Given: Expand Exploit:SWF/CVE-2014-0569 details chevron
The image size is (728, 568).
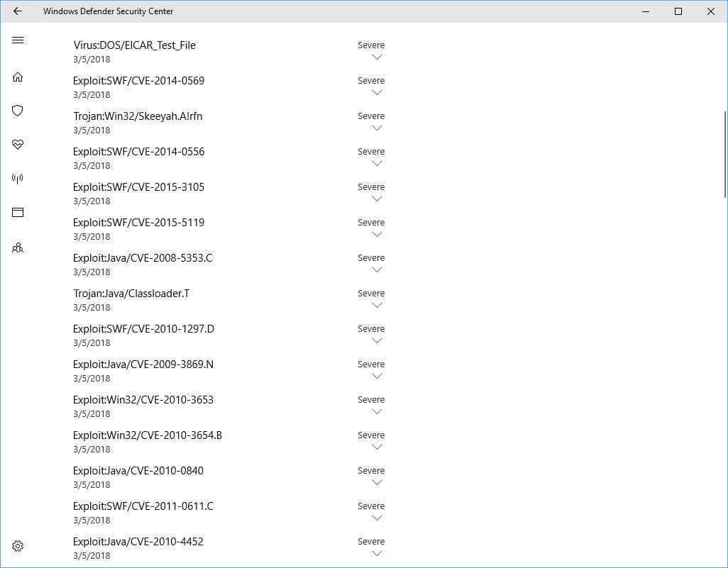Looking at the screenshot, I should coord(377,92).
